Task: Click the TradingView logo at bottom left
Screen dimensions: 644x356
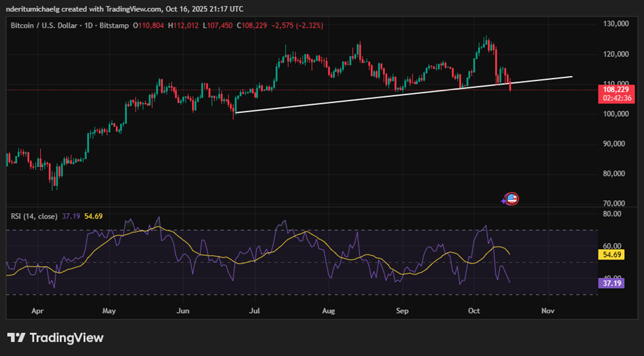Action: click(55, 338)
